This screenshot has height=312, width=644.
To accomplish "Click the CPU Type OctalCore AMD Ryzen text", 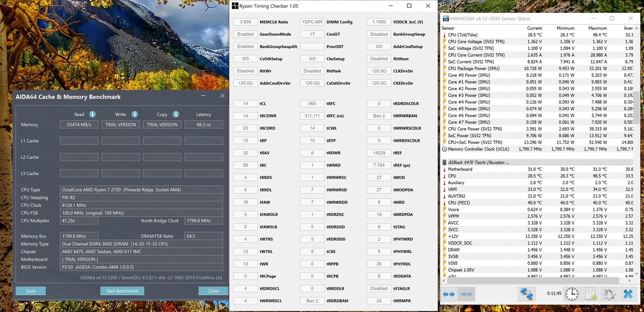I will pos(121,190).
